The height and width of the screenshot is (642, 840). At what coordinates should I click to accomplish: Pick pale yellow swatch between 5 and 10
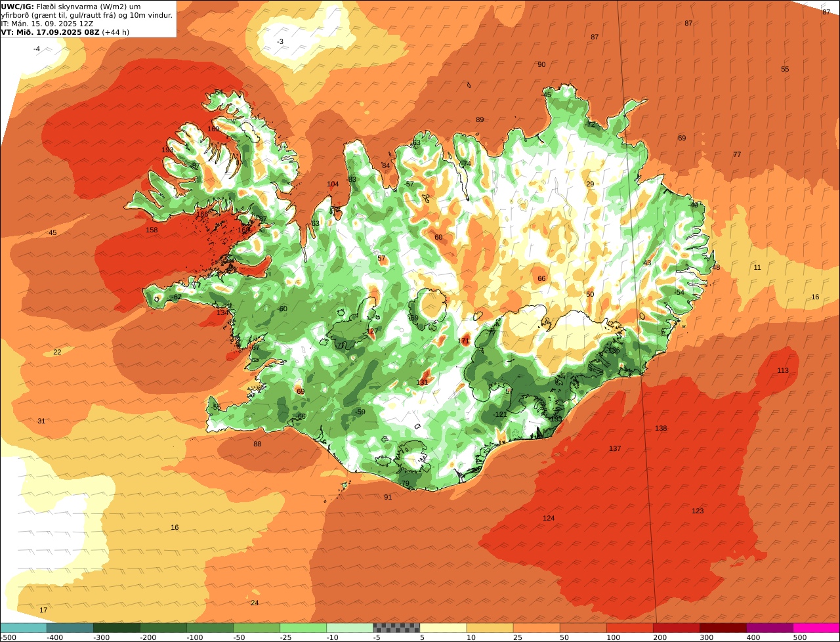tap(443, 628)
